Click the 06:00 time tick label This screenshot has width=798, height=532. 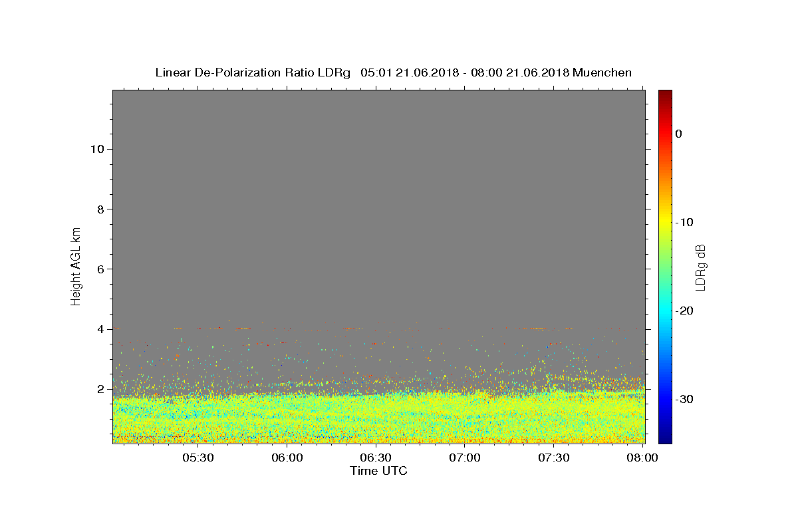(287, 458)
